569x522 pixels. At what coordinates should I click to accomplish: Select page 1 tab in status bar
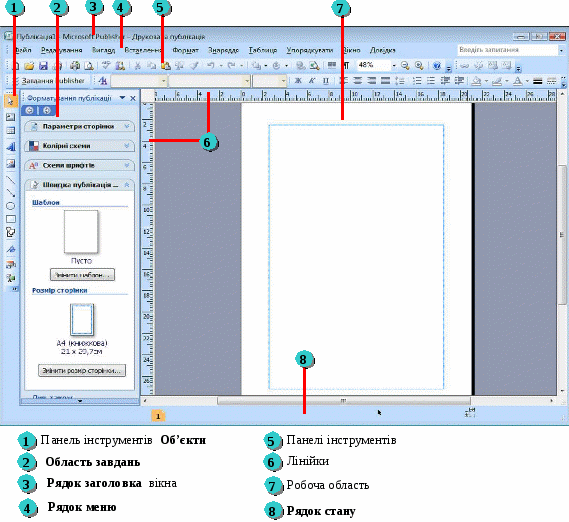pyautogui.click(x=158, y=416)
